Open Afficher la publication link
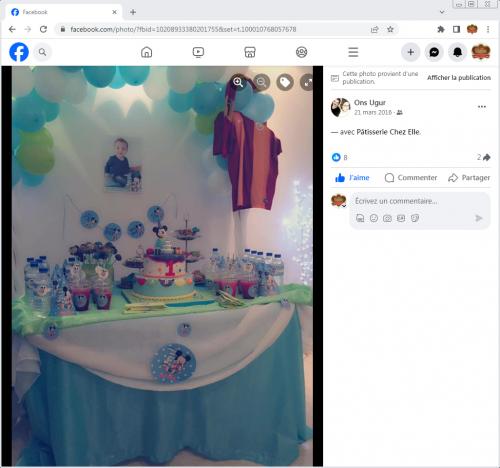Viewport: 500px width, 468px height. click(x=459, y=78)
